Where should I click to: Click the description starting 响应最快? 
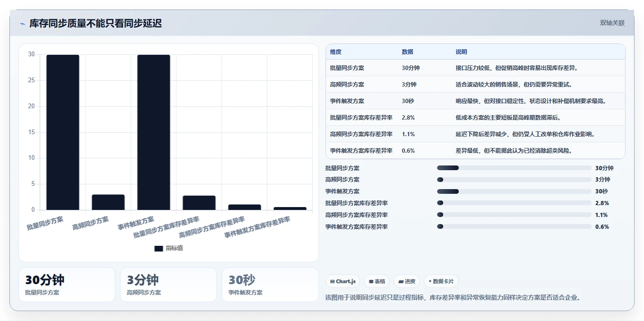(531, 101)
